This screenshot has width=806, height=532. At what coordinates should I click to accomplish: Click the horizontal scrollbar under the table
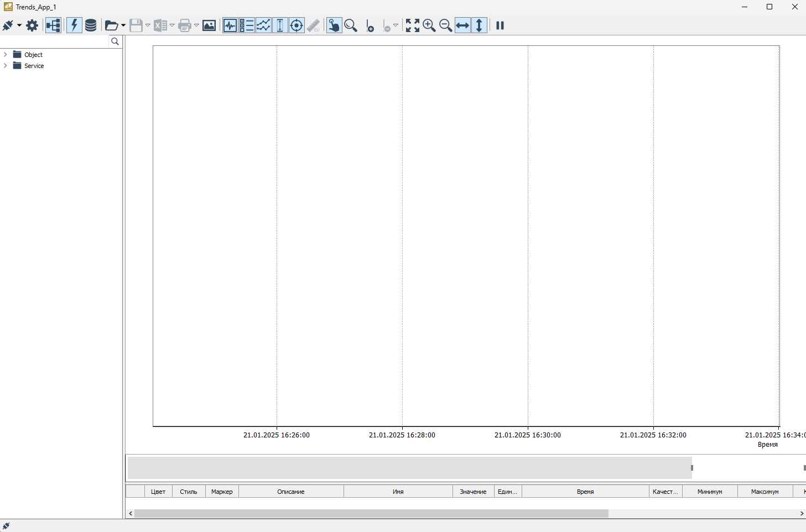pyautogui.click(x=371, y=513)
